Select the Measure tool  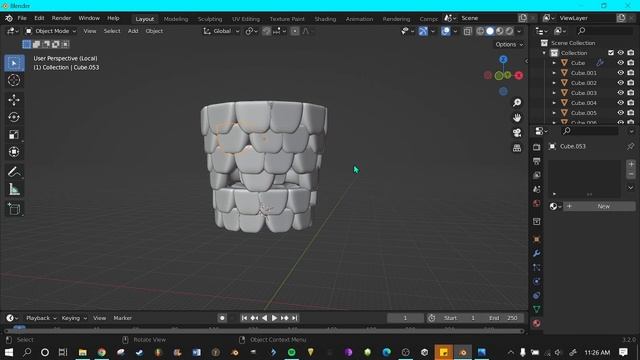[x=14, y=189]
